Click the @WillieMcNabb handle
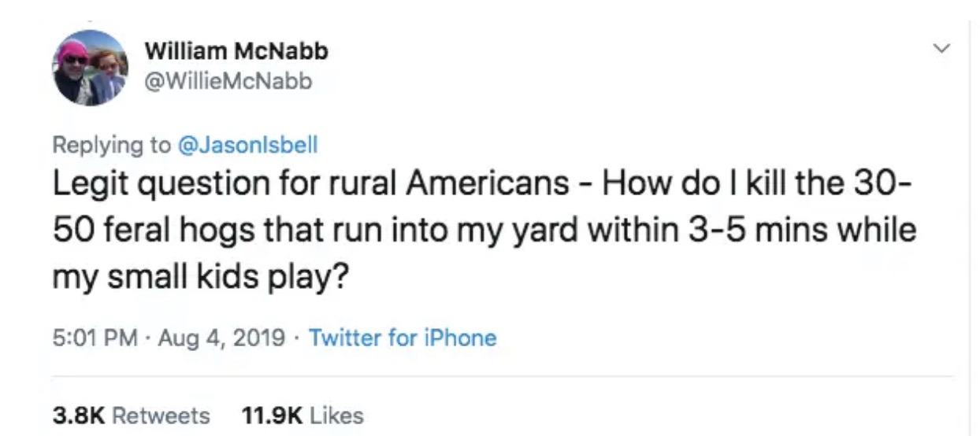This screenshot has width=980, height=436. [228, 81]
